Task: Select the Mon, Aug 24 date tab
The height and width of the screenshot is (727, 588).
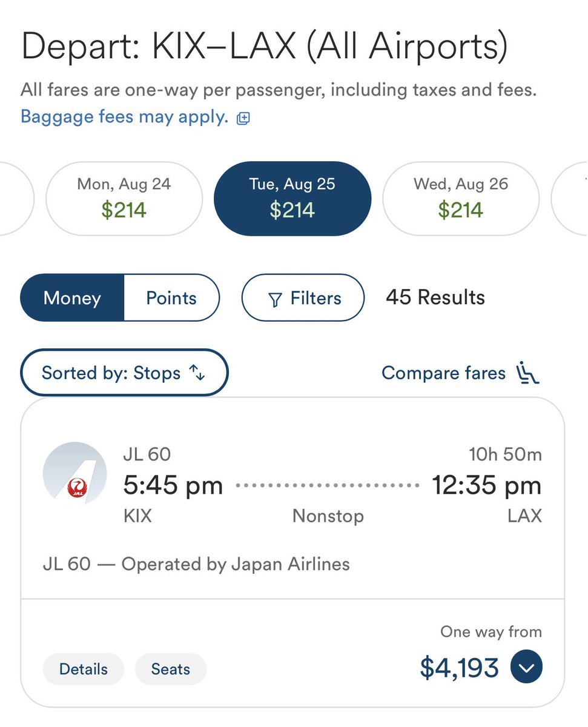Action: tap(124, 198)
